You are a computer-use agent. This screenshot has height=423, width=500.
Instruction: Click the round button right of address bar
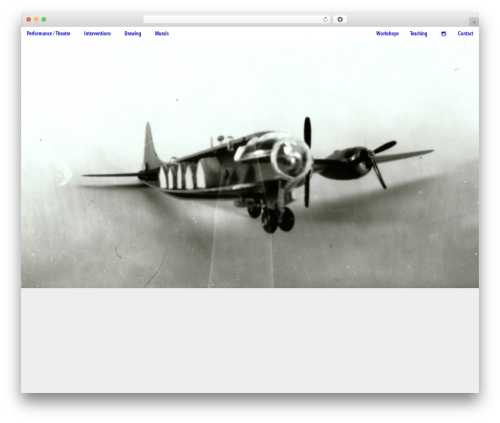click(340, 19)
